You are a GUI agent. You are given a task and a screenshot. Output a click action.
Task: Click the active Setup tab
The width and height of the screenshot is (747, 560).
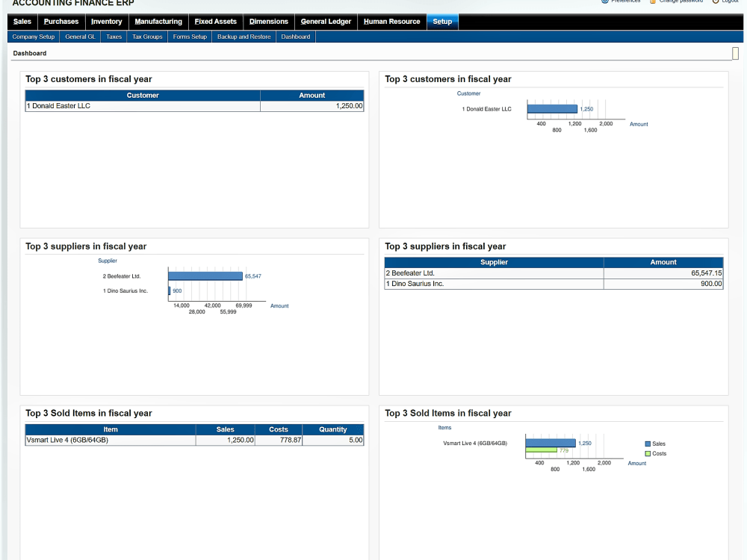tap(442, 22)
